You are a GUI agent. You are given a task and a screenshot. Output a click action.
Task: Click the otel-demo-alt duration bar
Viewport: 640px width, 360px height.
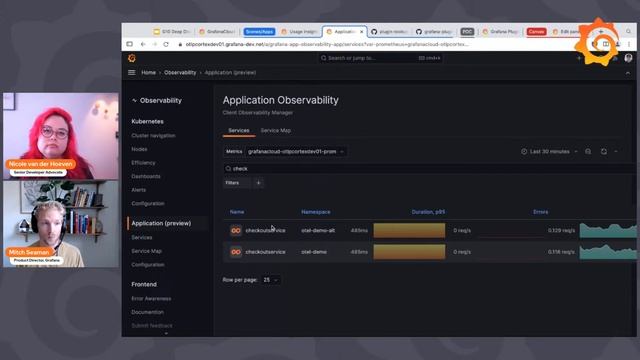[409, 231]
